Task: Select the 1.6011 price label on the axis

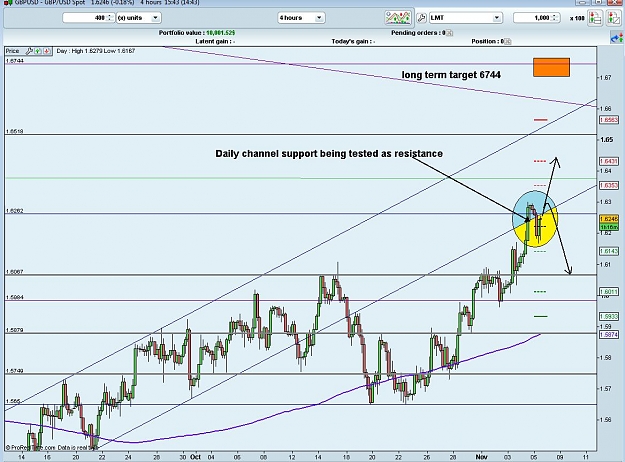Action: coord(609,292)
